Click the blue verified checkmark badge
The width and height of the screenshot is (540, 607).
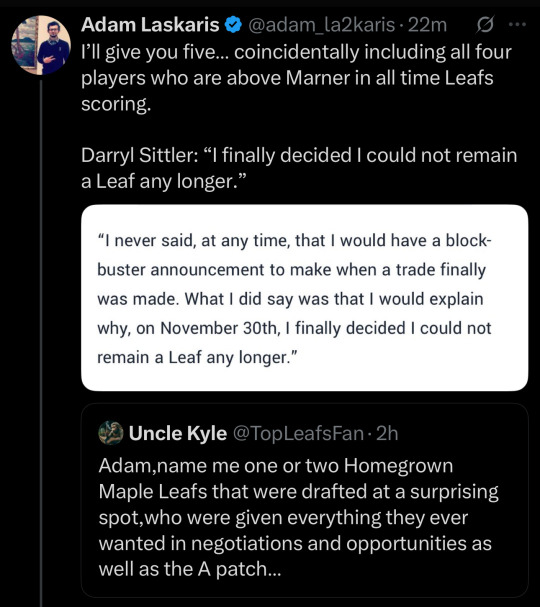[233, 25]
